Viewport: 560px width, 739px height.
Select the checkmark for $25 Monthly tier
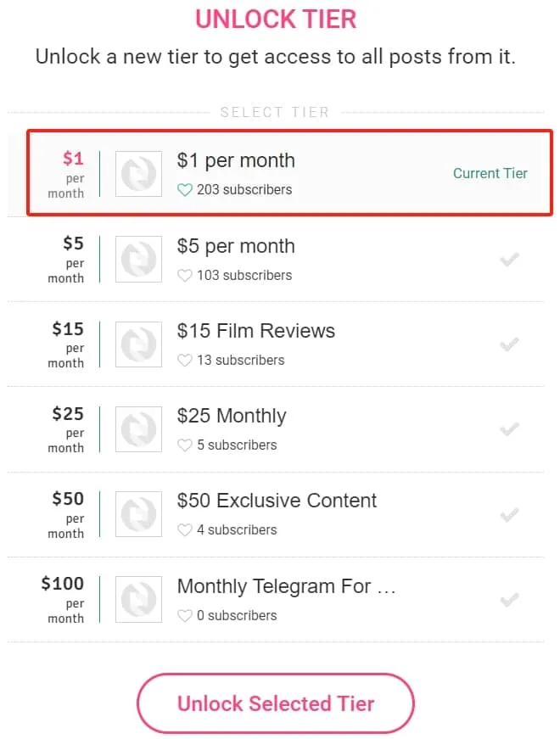[x=509, y=429]
